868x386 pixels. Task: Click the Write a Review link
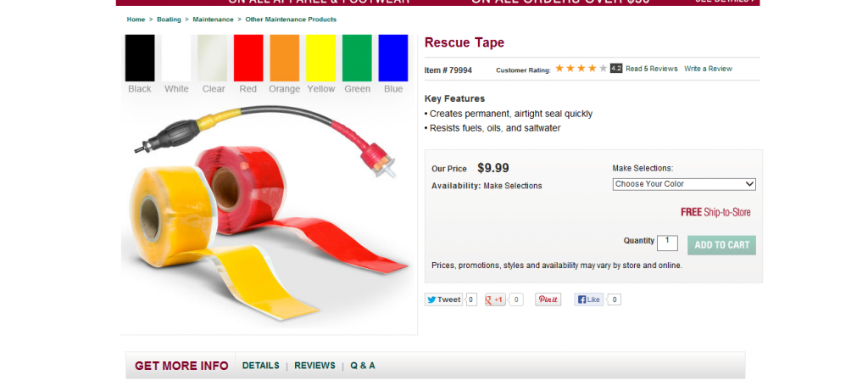(708, 69)
